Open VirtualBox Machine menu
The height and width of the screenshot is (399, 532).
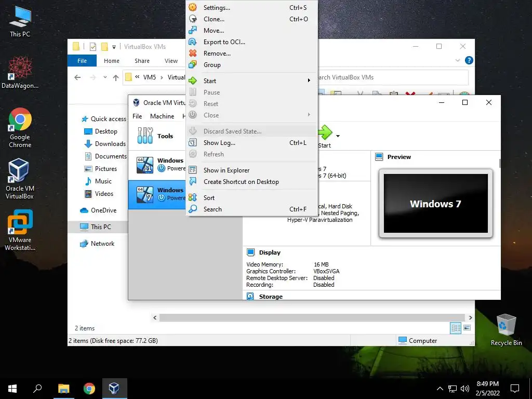pyautogui.click(x=162, y=116)
